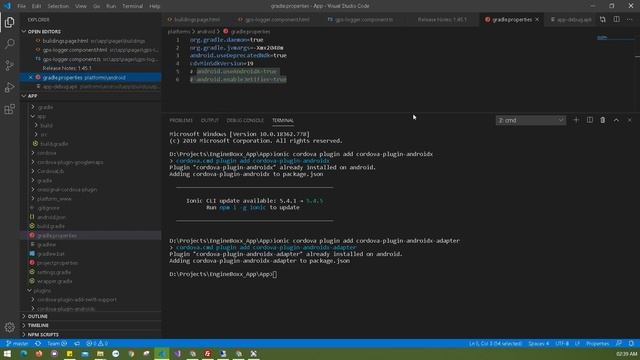Click the Spaces: 4 indentation indicator
The height and width of the screenshot is (360, 640).
pyautogui.click(x=539, y=343)
